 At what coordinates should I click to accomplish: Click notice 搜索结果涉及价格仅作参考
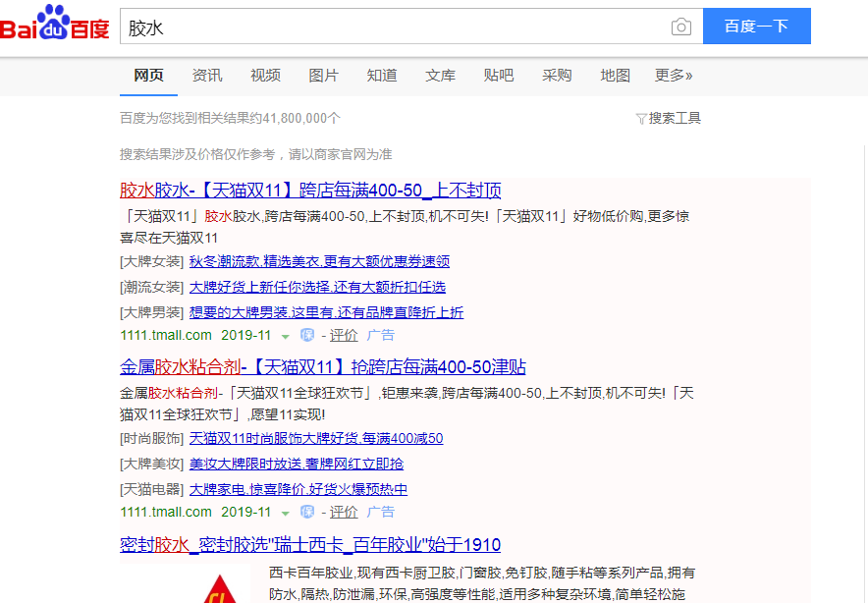[x=255, y=154]
